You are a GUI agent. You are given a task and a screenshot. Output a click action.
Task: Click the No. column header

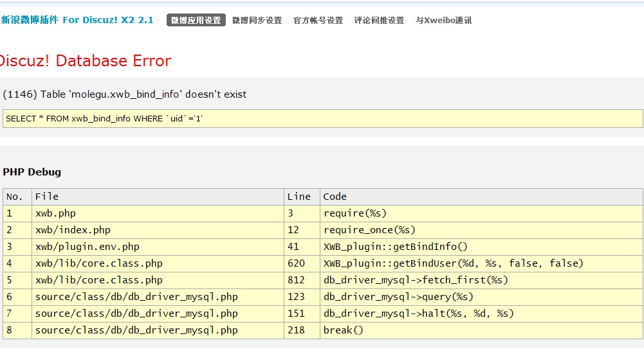17,197
